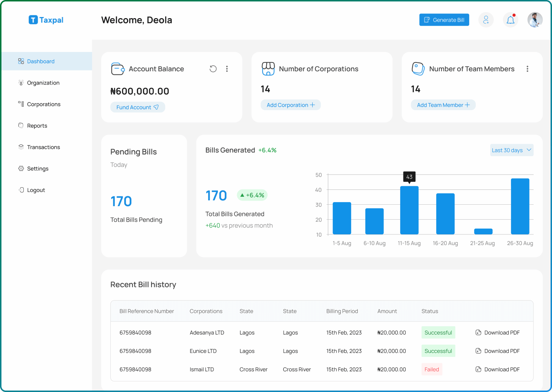Click the Adesanya LTD cell

[x=207, y=332]
